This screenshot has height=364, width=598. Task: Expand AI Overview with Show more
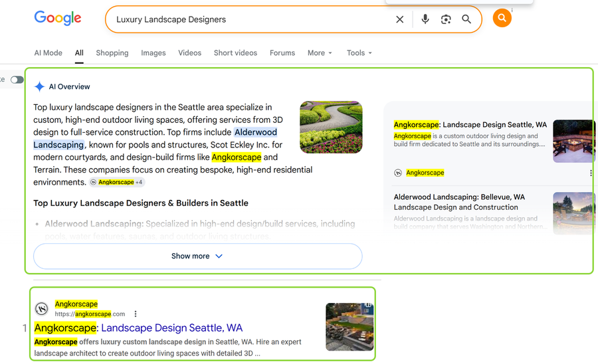[197, 256]
